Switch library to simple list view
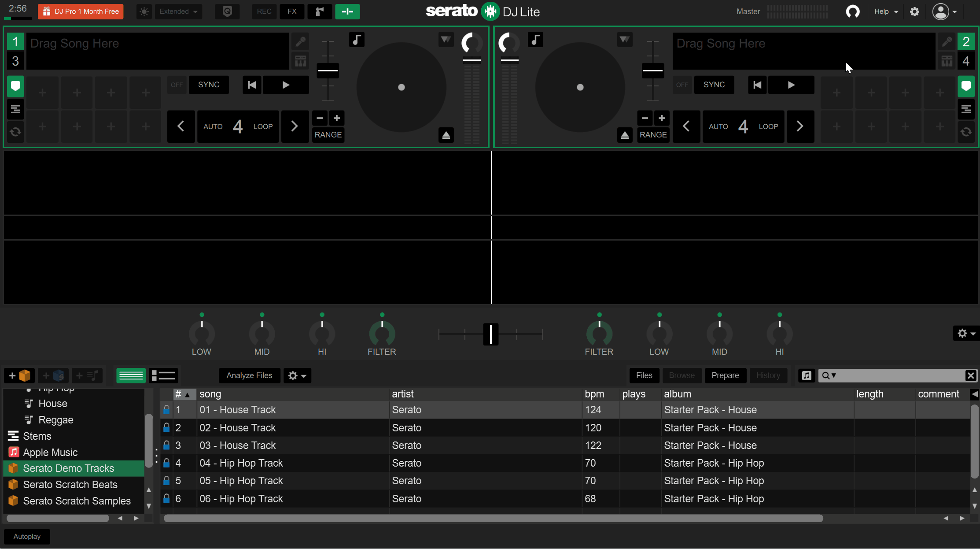 pyautogui.click(x=131, y=375)
